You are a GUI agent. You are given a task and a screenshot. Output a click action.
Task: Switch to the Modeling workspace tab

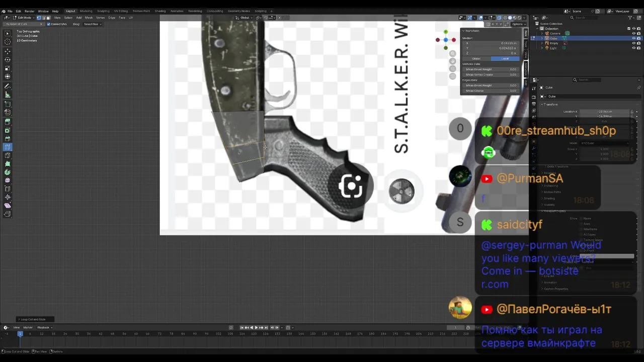[86, 11]
